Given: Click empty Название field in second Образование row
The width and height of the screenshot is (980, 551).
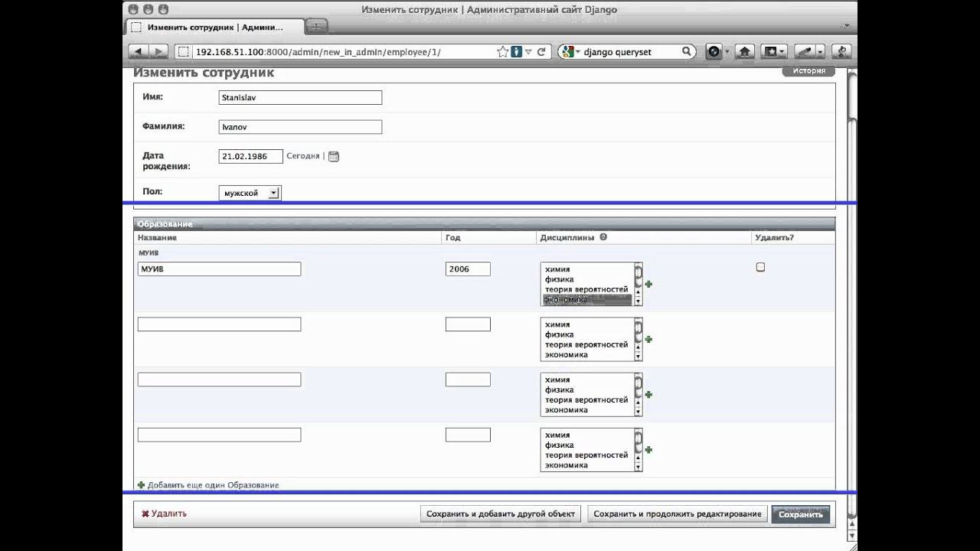Looking at the screenshot, I should (219, 324).
